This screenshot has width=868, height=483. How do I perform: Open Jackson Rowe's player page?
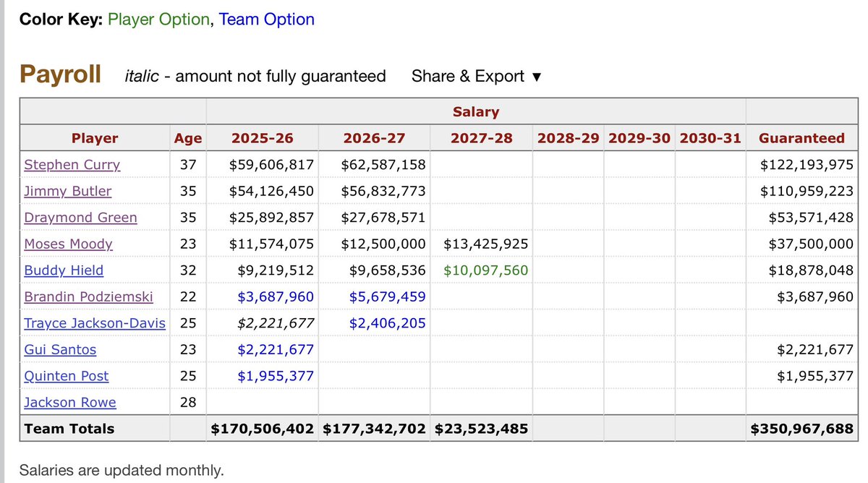pyautogui.click(x=70, y=402)
